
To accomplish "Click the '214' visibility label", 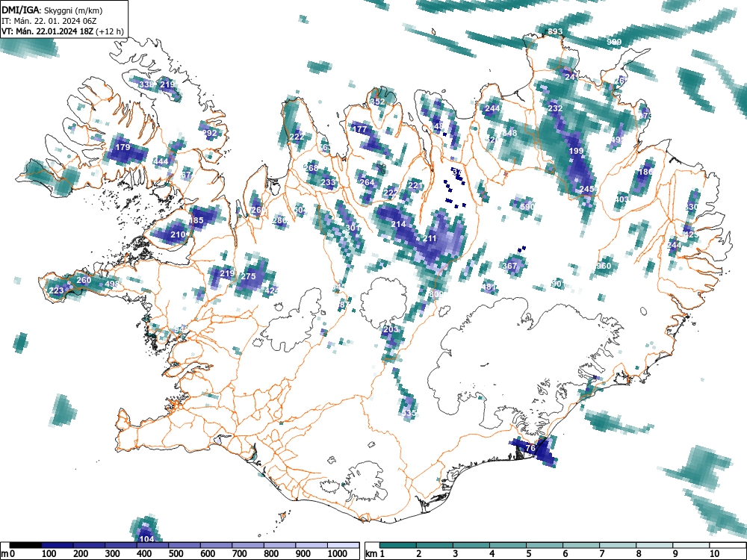I will click(x=398, y=224).
